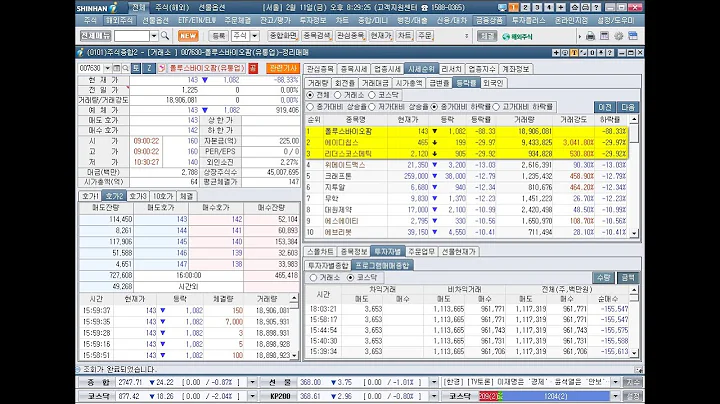Select 거래소 radio in program trading panel
The height and width of the screenshot is (404, 720).
point(313,278)
